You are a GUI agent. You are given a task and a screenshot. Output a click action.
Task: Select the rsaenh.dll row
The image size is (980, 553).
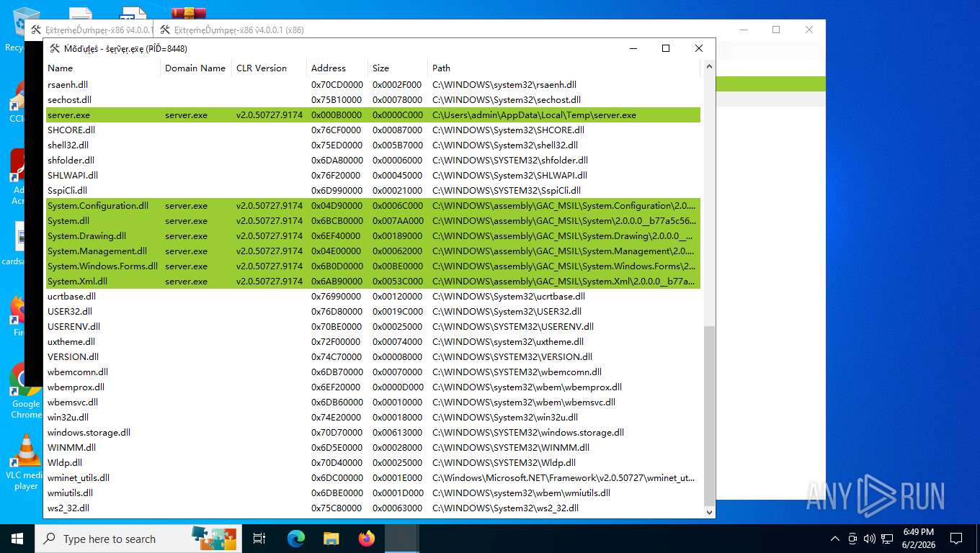(373, 85)
